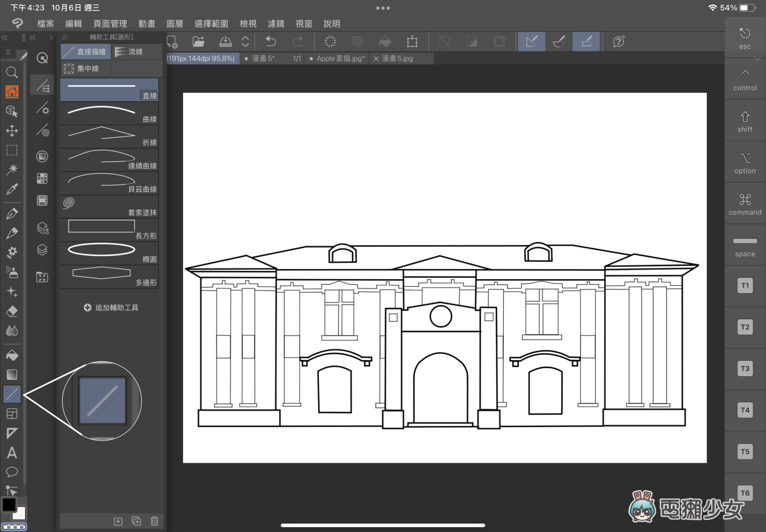Open the sub tool panel menu icon
766x532 pixels.
click(x=65, y=37)
